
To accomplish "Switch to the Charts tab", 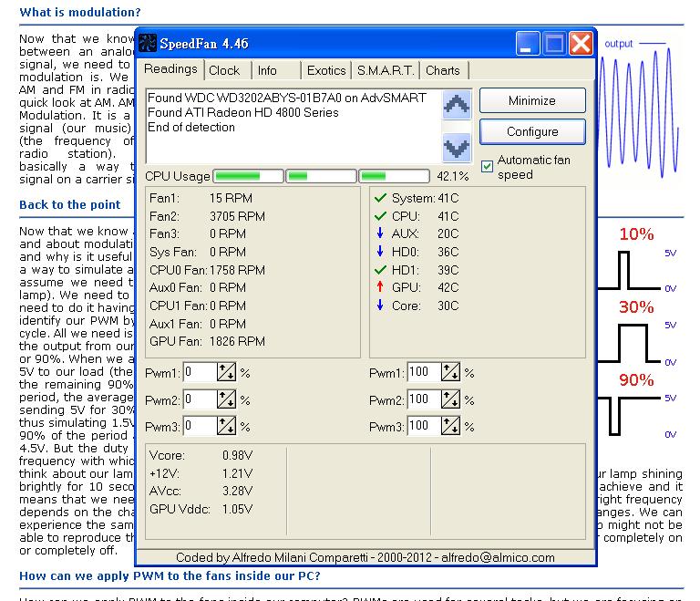I will 443,70.
